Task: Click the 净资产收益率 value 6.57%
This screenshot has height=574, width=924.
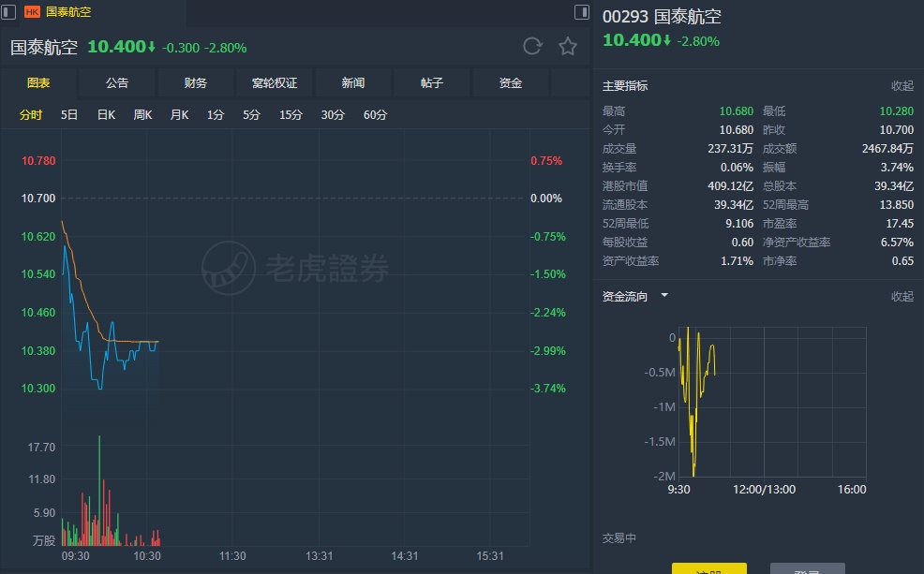Action: pyautogui.click(x=897, y=242)
